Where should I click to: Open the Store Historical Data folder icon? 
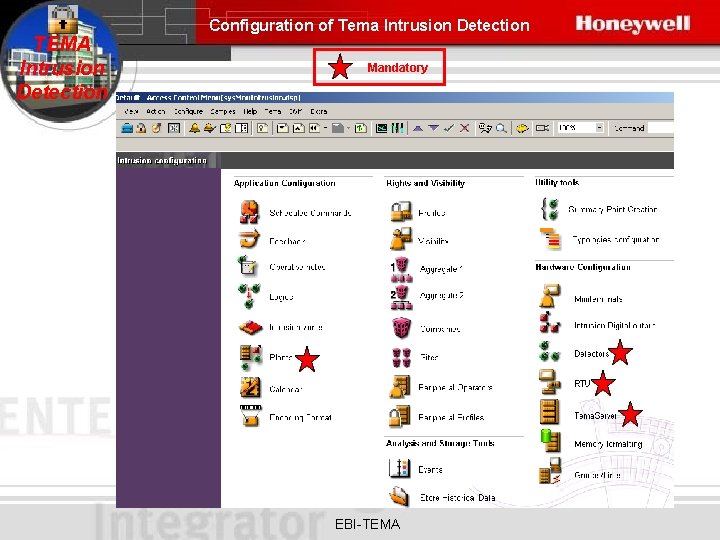coord(399,495)
